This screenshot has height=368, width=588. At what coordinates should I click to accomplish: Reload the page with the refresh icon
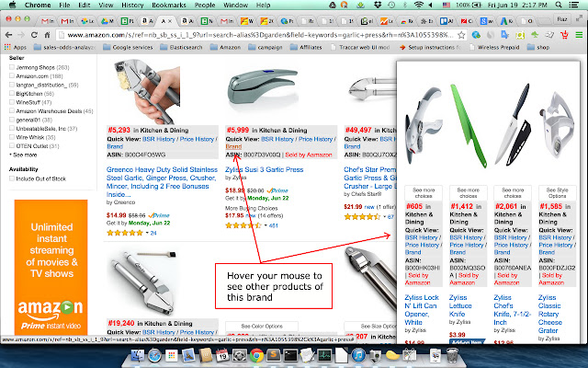[x=34, y=35]
